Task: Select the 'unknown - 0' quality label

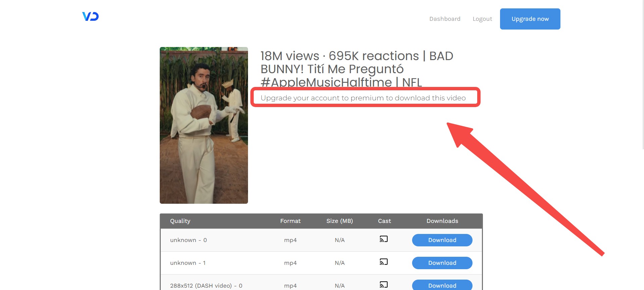Action: 188,240
